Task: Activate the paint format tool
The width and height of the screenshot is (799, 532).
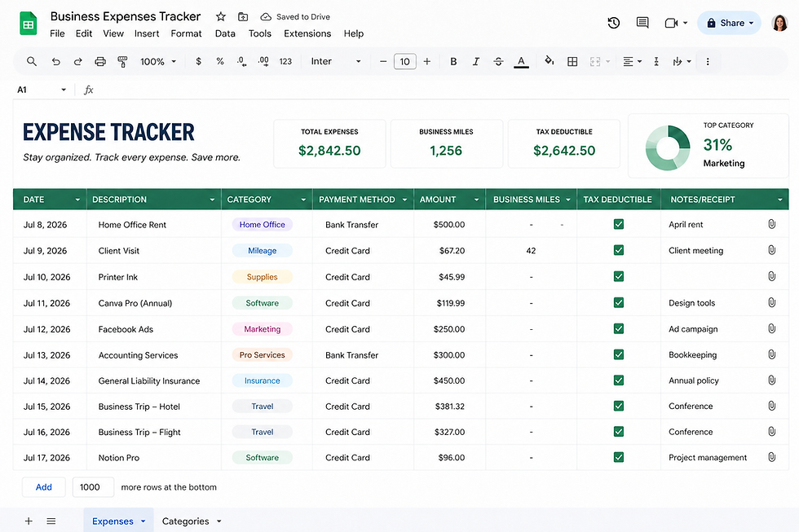Action: [x=122, y=62]
